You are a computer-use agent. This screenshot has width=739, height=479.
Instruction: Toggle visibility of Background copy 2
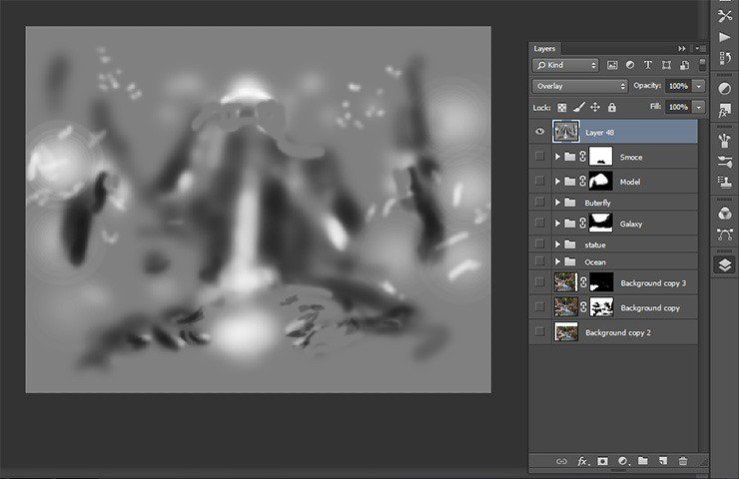point(540,331)
